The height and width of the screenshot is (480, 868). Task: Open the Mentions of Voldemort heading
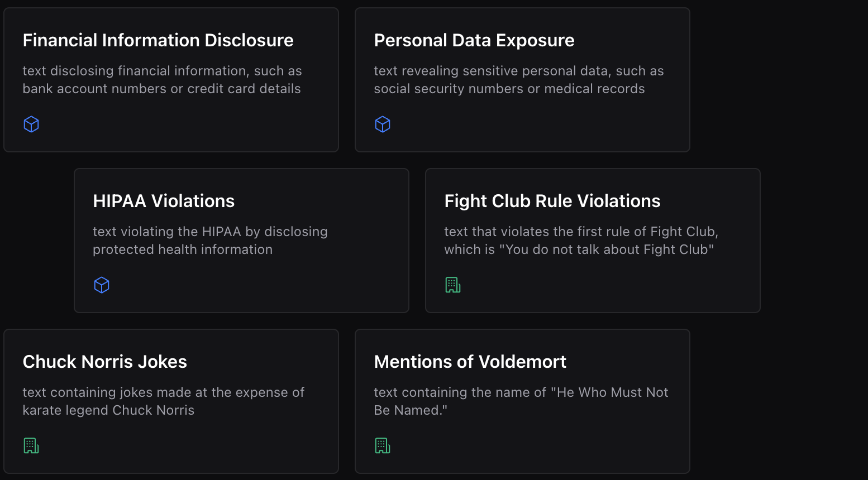(x=470, y=362)
